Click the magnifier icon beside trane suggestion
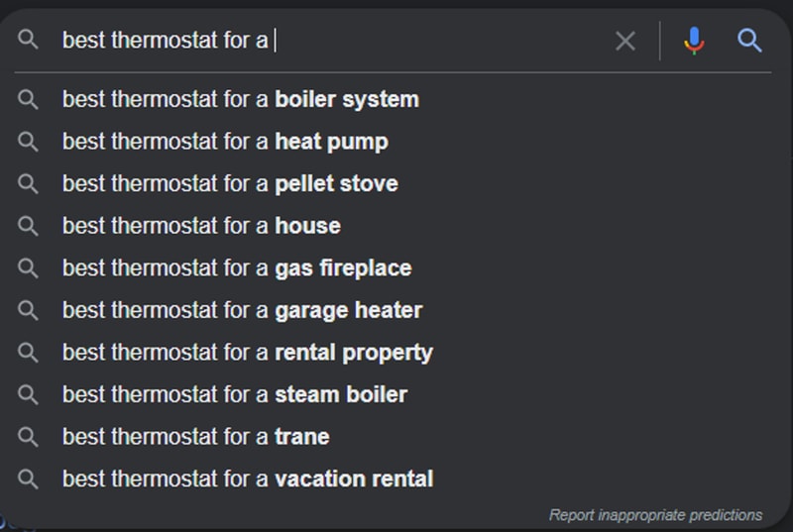793x532 pixels. pos(28,437)
